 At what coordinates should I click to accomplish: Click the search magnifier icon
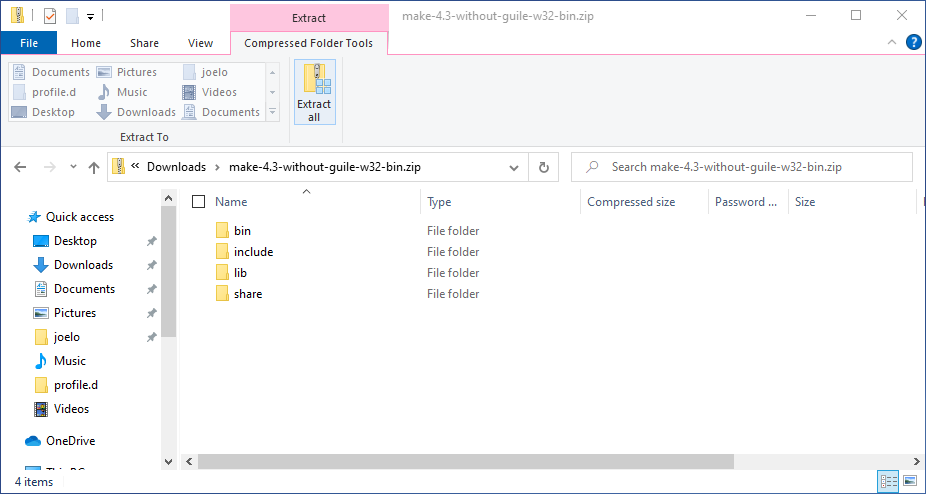pos(592,167)
